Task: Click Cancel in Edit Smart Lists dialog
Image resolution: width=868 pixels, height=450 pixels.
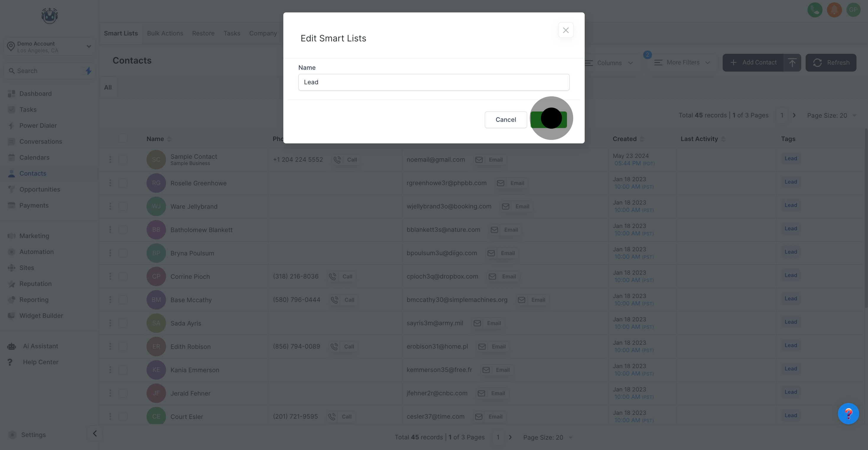Action: click(x=505, y=120)
